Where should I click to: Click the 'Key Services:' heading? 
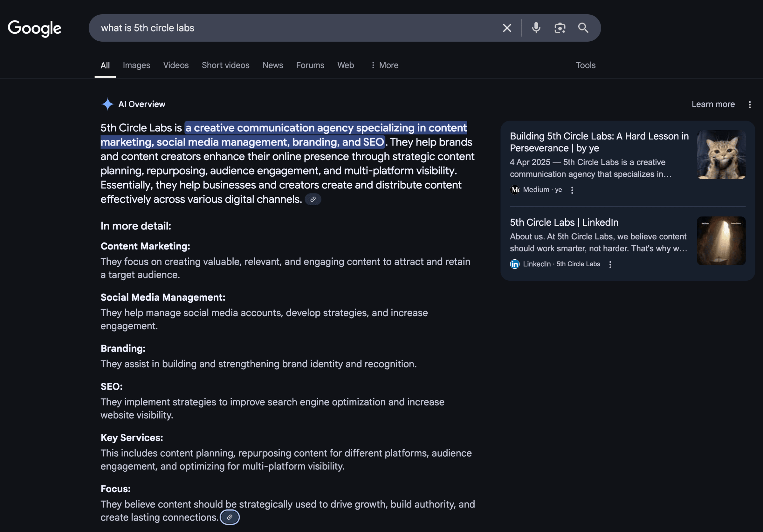[x=132, y=438]
